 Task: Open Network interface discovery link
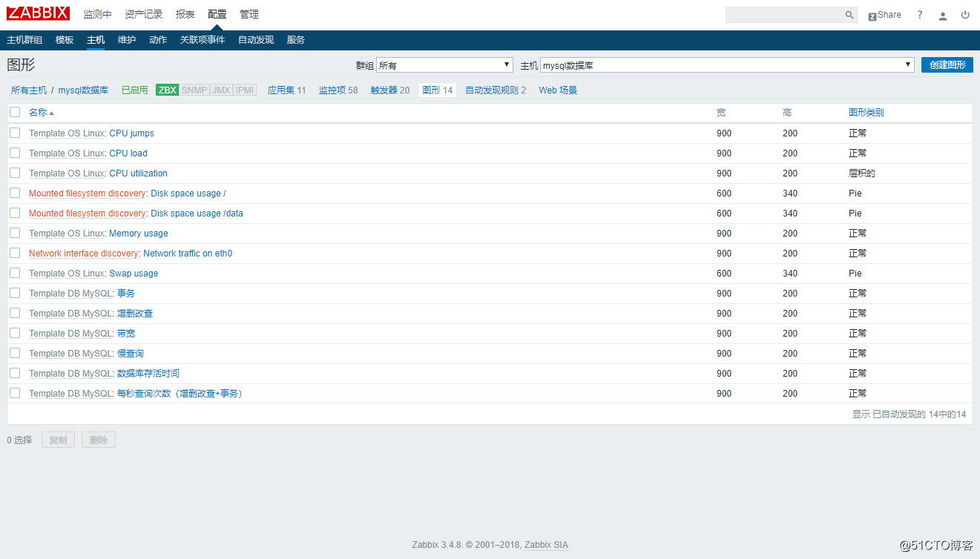coord(84,254)
